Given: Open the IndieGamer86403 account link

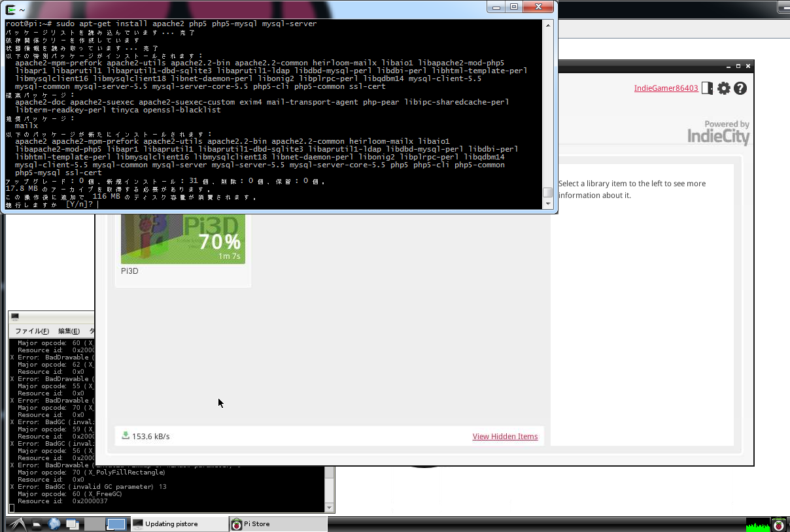Looking at the screenshot, I should pos(666,88).
